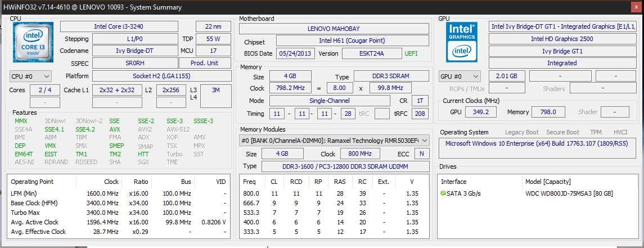Click the memory clock 798.2 MHz field
The image size is (644, 248).
pyautogui.click(x=290, y=88)
